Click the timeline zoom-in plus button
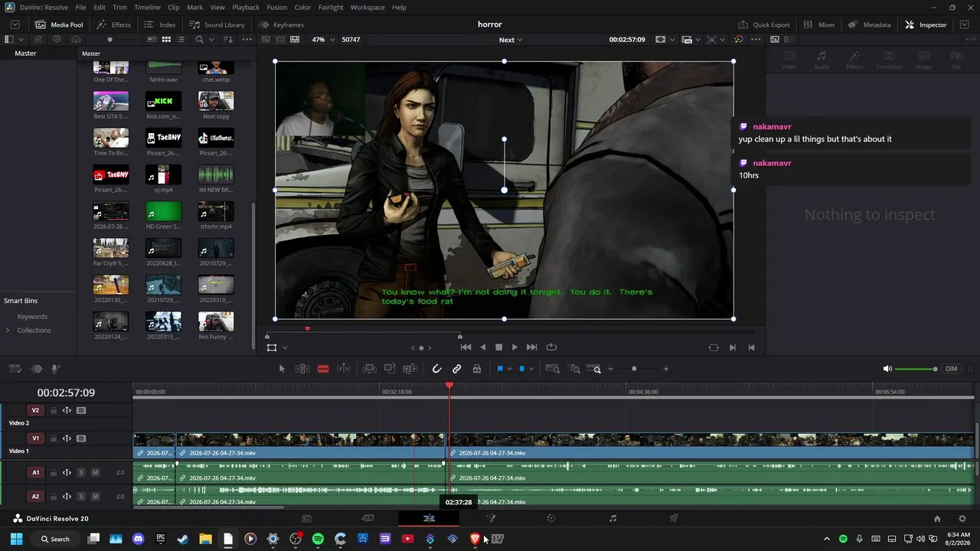Screen dimensions: 980x551 coord(665,369)
